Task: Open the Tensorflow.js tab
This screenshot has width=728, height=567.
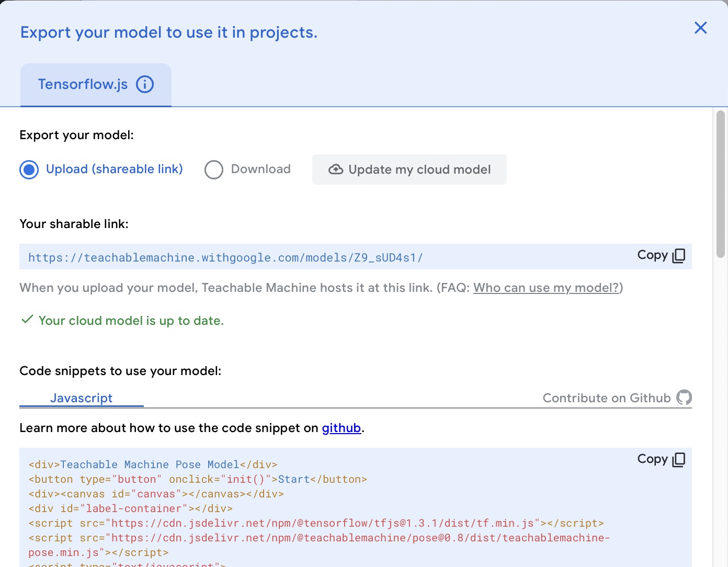Action: click(83, 85)
